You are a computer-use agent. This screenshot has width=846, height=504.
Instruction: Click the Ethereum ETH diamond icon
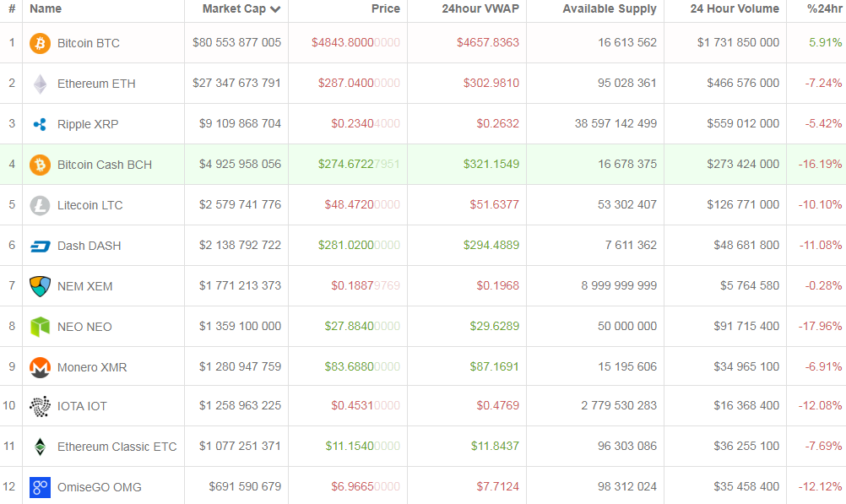40,84
